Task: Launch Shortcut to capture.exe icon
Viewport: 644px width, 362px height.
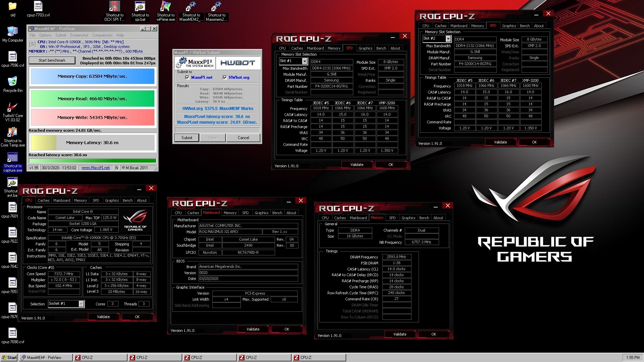Action: [x=13, y=162]
